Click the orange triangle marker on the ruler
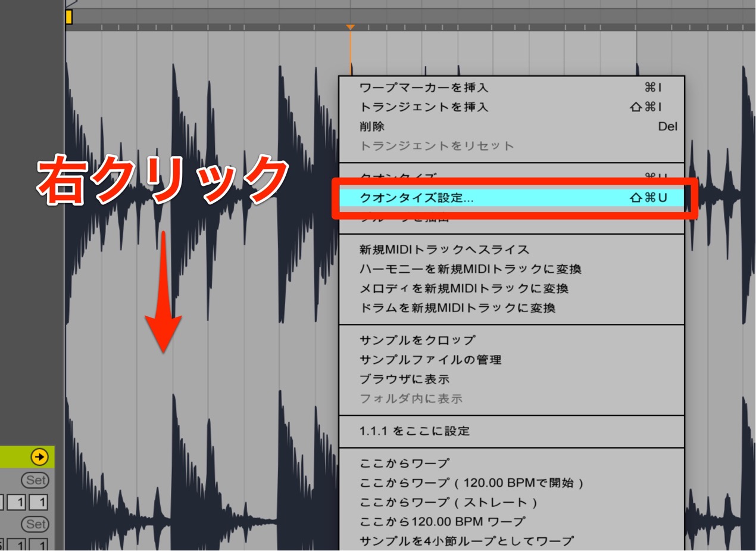The width and height of the screenshot is (756, 551). (x=351, y=27)
